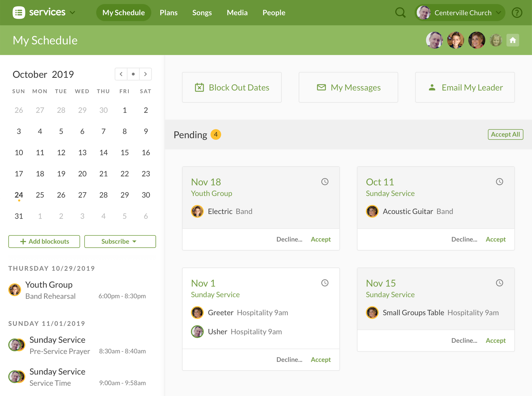Open the Subscribe dropdown
The height and width of the screenshot is (396, 532).
point(120,242)
